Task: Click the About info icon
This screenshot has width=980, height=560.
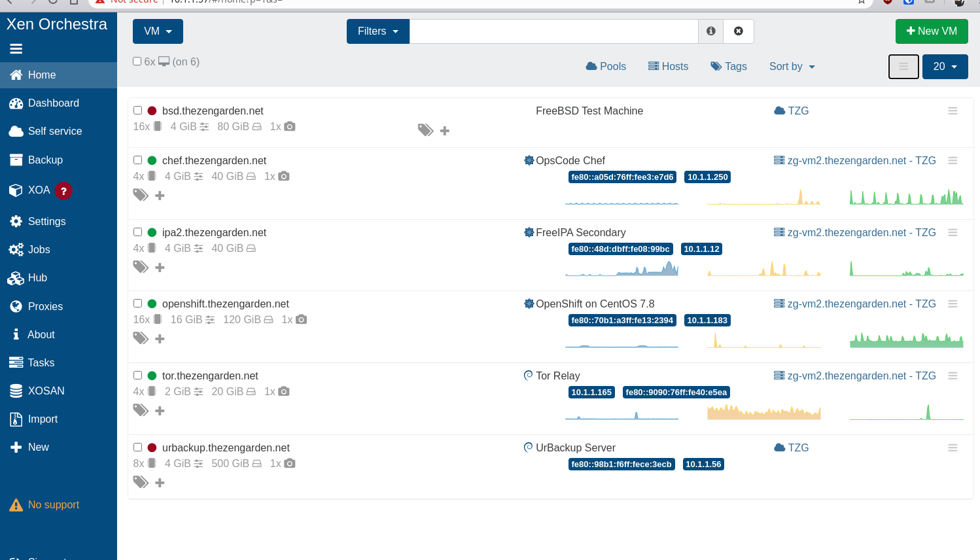Action: pyautogui.click(x=16, y=334)
